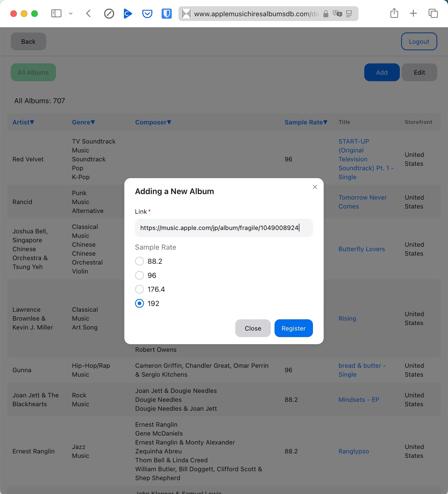Sort albums by Composer
448x494 pixels.
(x=153, y=122)
